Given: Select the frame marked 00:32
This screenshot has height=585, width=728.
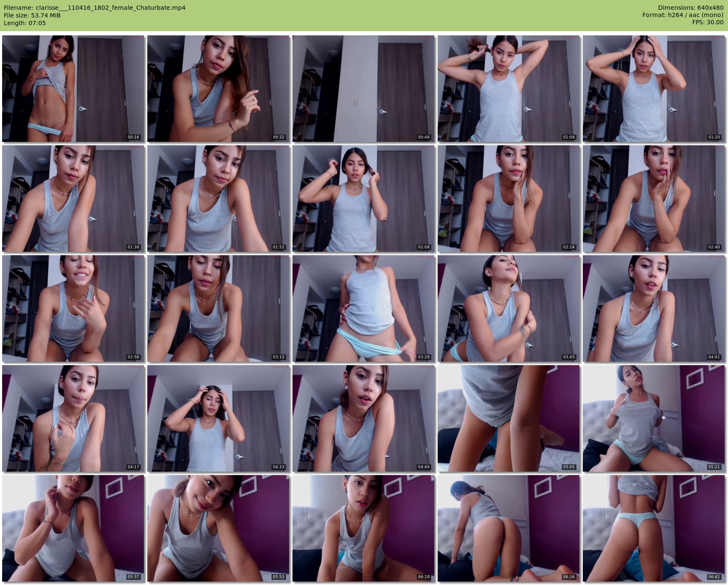Looking at the screenshot, I should [218, 89].
